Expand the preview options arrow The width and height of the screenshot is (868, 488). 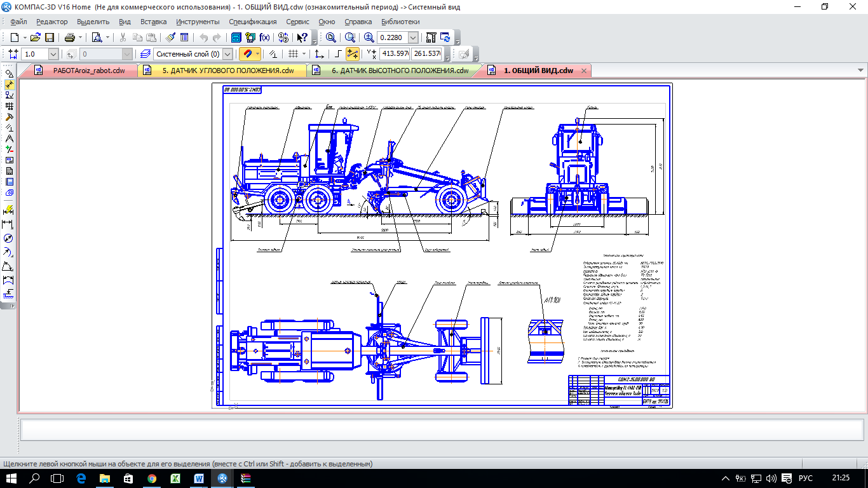(x=107, y=37)
